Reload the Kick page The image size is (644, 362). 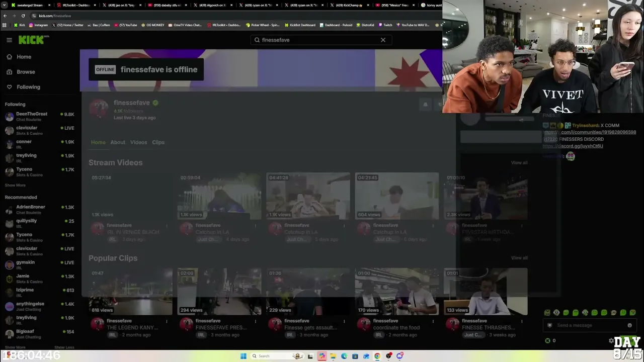23,16
